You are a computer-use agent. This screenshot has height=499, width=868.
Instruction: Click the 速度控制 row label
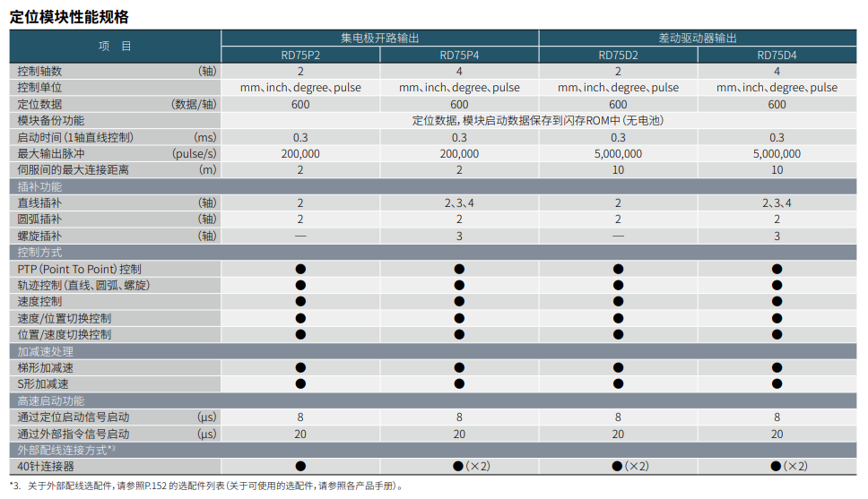pyautogui.click(x=39, y=302)
